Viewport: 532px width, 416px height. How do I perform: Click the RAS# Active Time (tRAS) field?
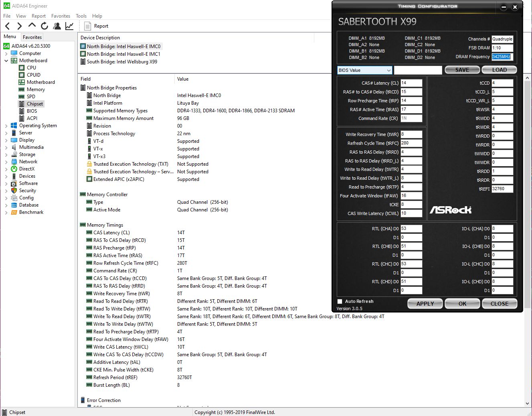click(411, 110)
